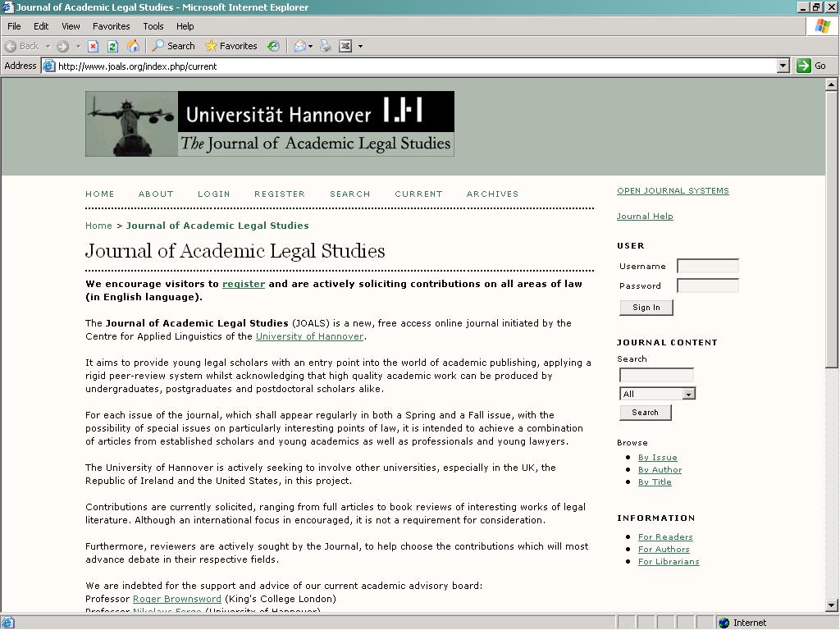Image resolution: width=840 pixels, height=630 pixels.
Task: Click the Sign In button
Action: click(x=646, y=308)
